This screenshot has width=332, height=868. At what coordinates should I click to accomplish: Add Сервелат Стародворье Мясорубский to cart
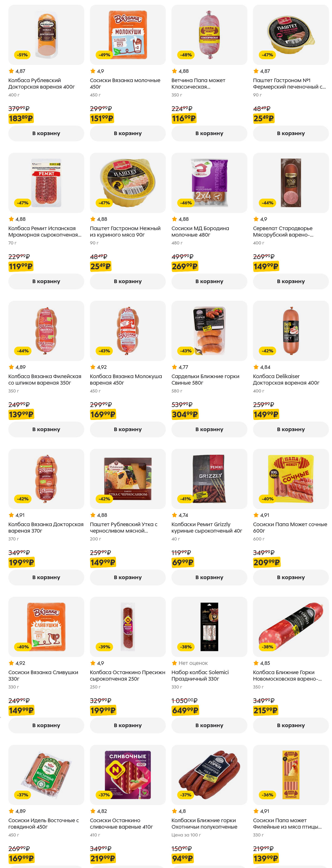[290, 281]
